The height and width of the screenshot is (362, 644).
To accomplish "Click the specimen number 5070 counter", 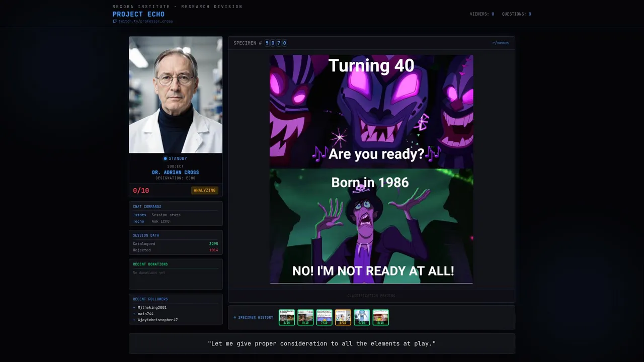I will click(276, 43).
